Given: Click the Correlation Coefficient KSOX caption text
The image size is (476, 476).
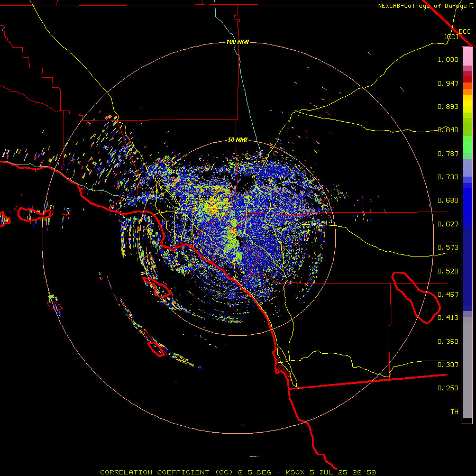Looking at the screenshot, I should click(x=238, y=472).
